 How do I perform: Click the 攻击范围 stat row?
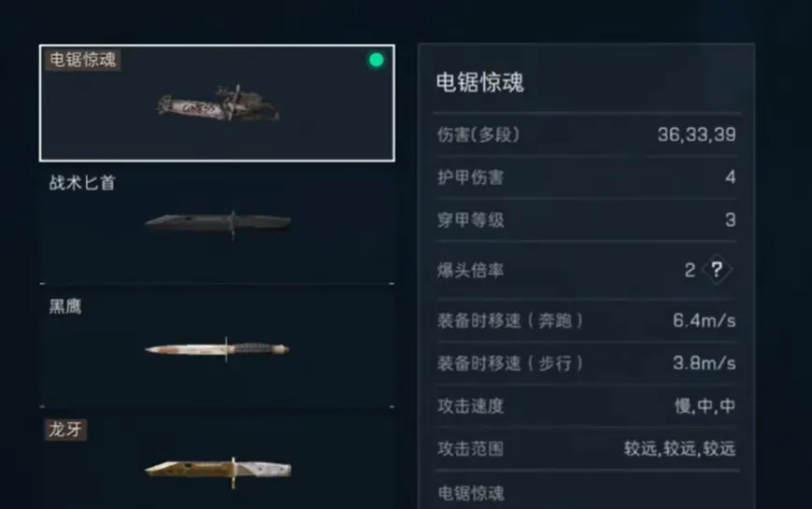tap(586, 448)
